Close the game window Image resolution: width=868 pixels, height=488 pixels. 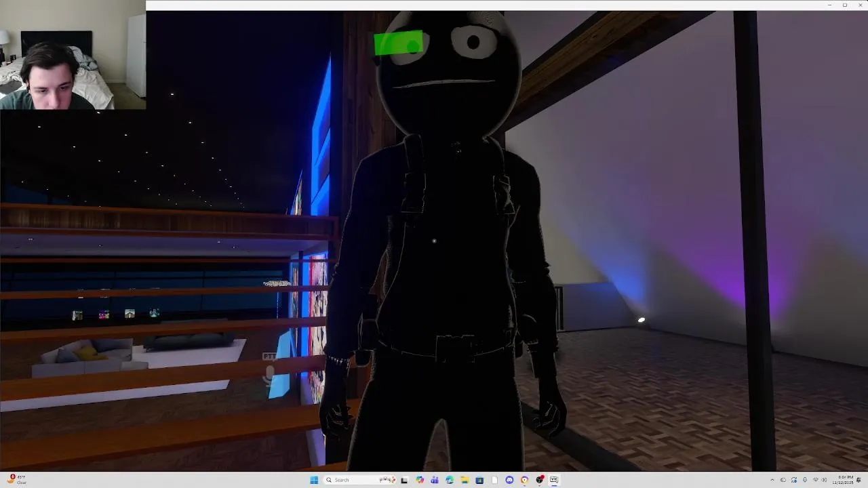pos(860,5)
